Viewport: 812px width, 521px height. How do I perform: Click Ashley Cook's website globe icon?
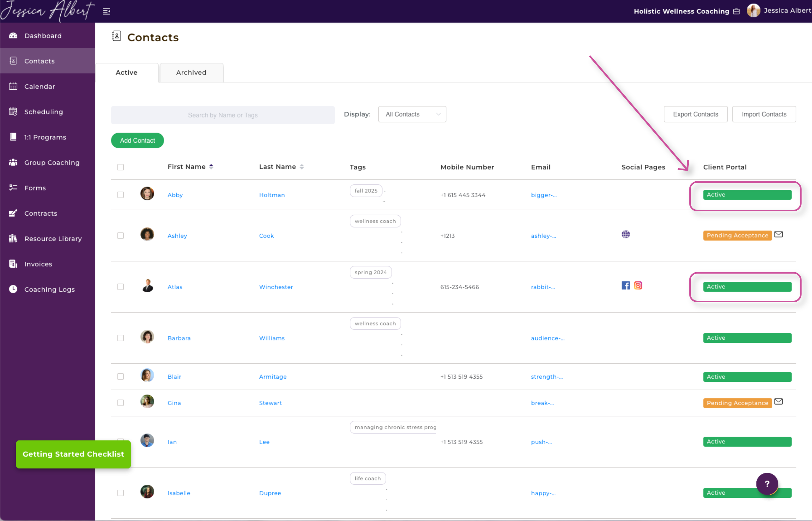[626, 234]
